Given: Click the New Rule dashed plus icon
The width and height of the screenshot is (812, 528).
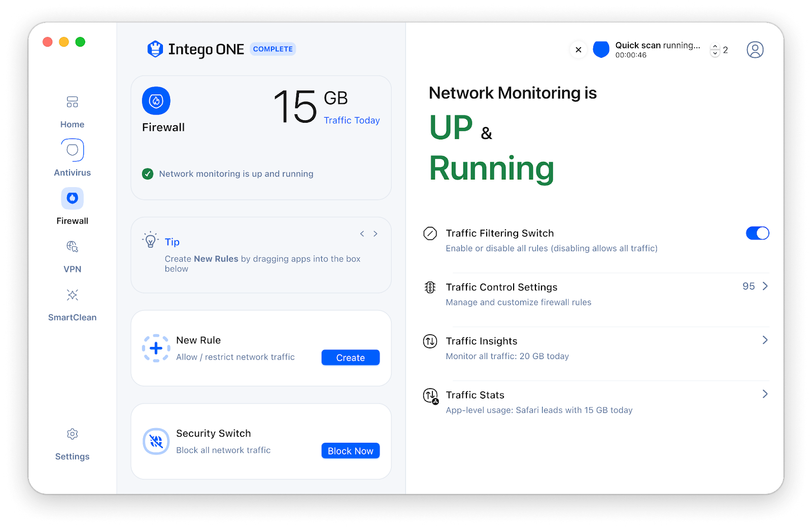Looking at the screenshot, I should pyautogui.click(x=156, y=348).
